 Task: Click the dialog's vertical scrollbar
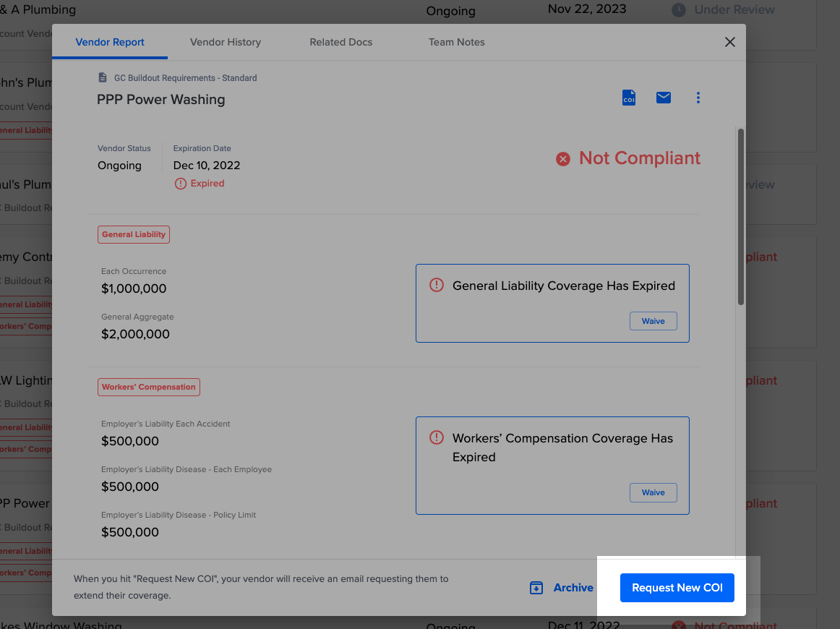pyautogui.click(x=740, y=217)
